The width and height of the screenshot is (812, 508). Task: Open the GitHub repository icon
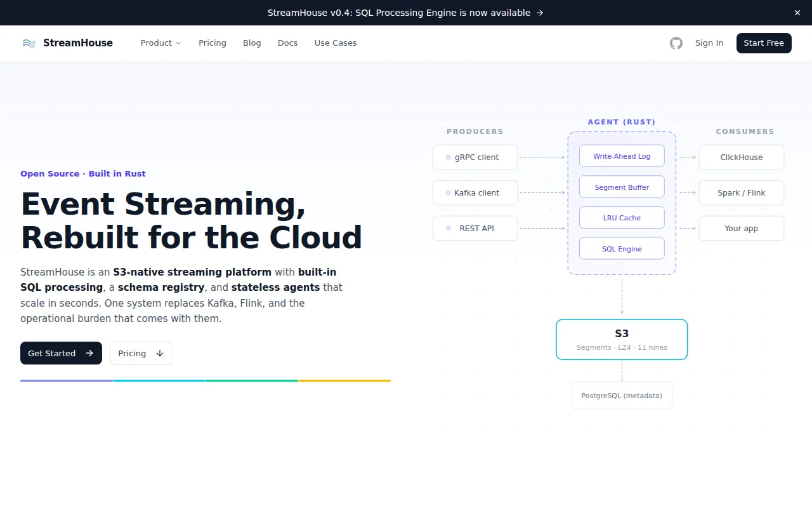pos(676,43)
